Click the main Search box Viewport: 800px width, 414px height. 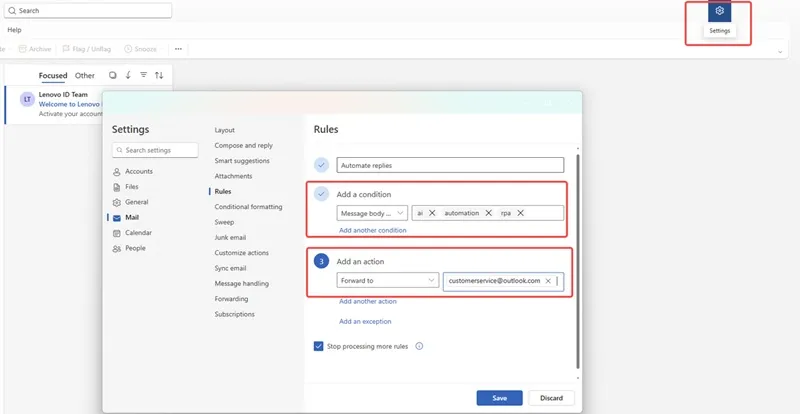coord(88,11)
